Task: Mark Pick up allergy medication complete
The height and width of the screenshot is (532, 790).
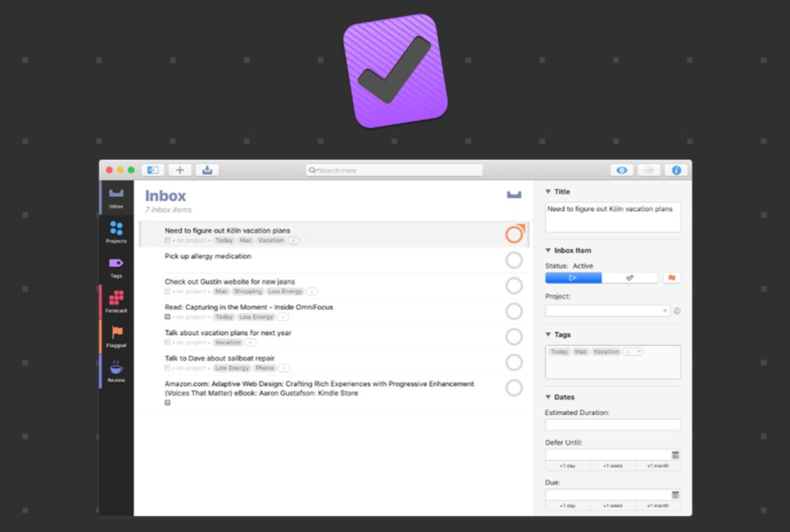Action: click(x=514, y=260)
